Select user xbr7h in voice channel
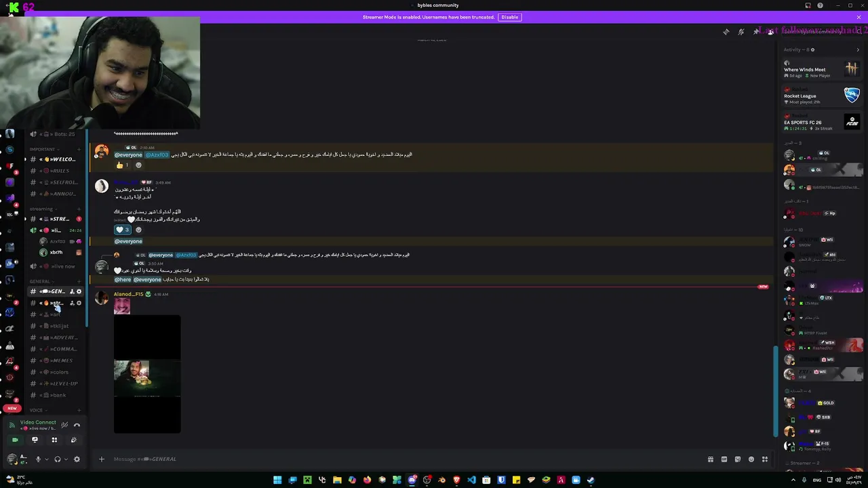 60,252
